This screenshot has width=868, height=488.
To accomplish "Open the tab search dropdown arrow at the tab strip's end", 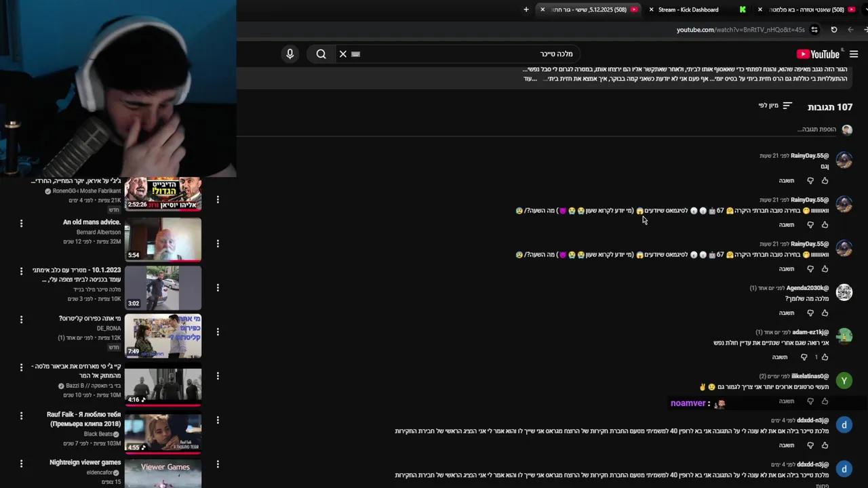I will click(865, 9).
